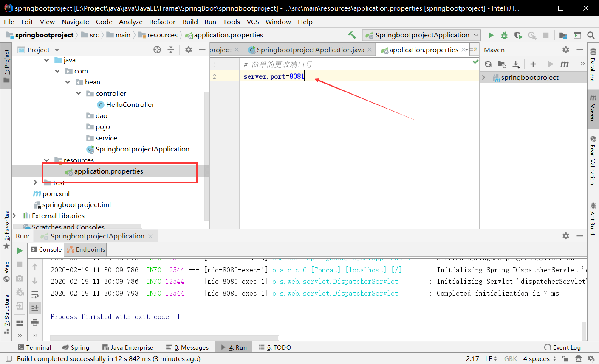Reimport all Maven projects icon

click(488, 64)
